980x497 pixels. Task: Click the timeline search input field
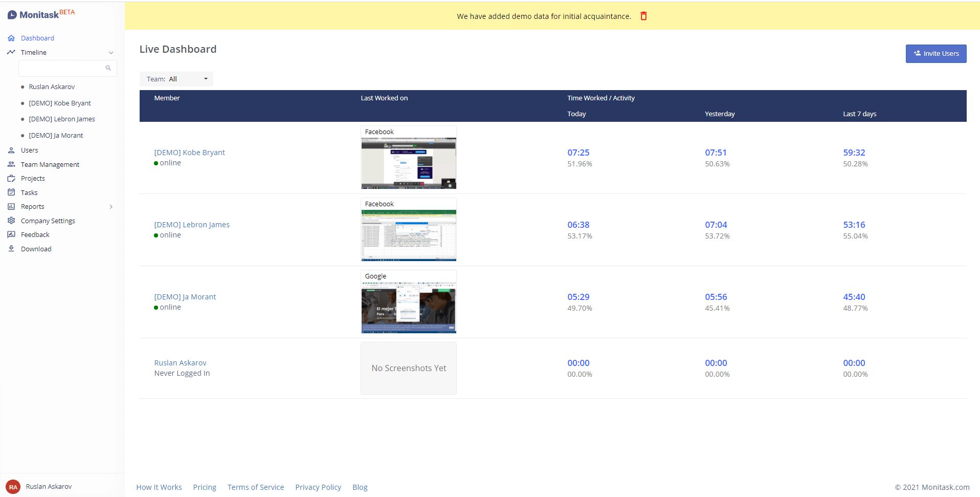61,68
